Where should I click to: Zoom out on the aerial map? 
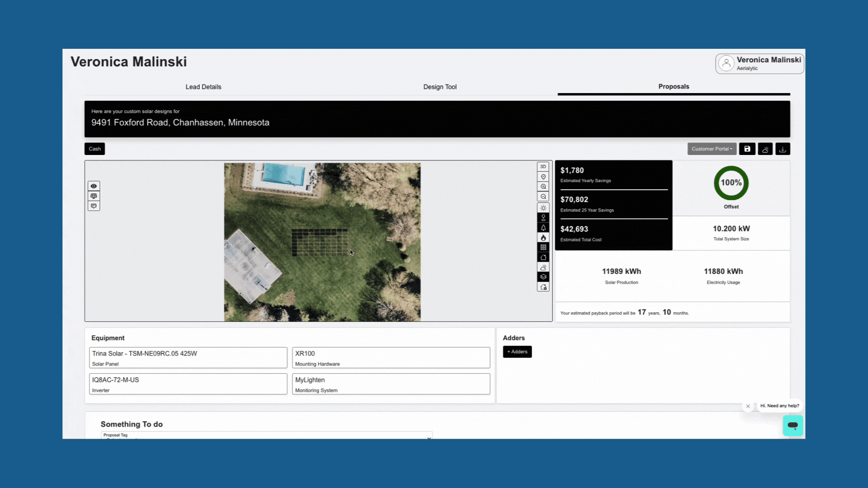tap(543, 197)
